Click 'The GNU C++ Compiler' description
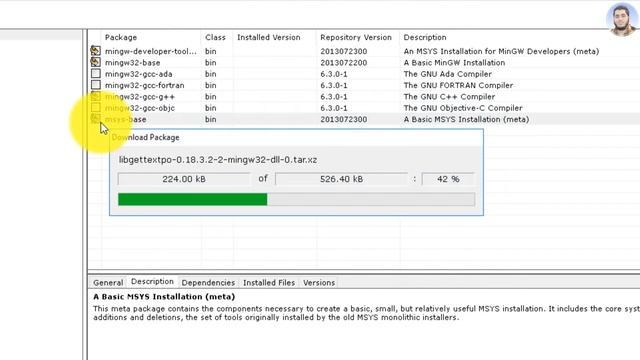 click(449, 97)
